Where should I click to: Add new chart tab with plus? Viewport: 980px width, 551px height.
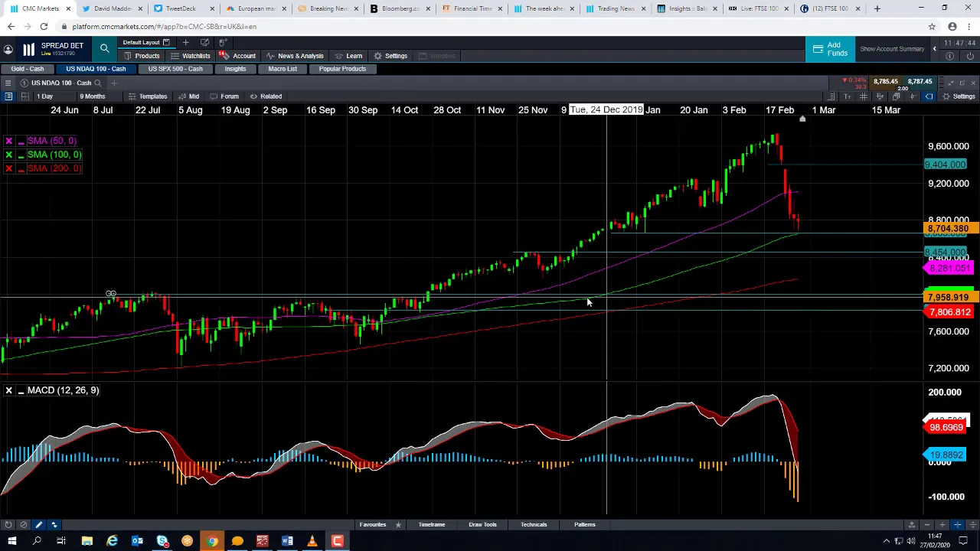(113, 83)
